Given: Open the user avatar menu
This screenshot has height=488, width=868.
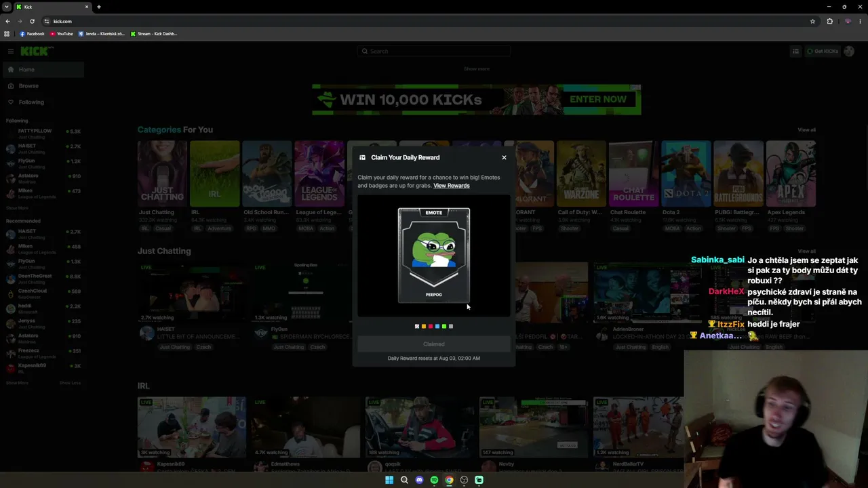Looking at the screenshot, I should pyautogui.click(x=849, y=51).
